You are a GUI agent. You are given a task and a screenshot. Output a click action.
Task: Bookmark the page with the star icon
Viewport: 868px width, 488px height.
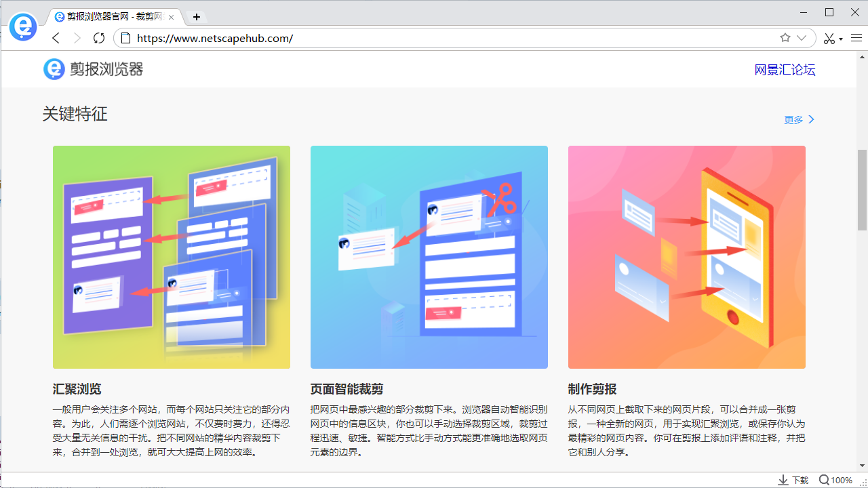785,38
